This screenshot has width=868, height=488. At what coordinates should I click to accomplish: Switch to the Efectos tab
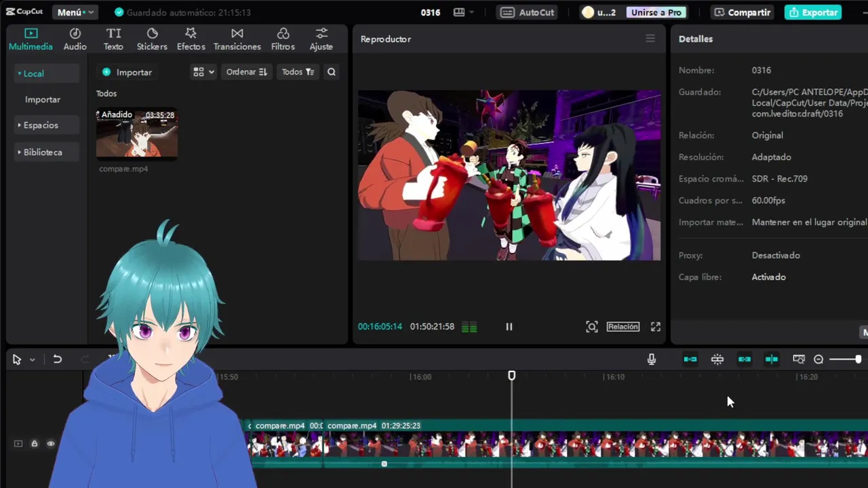[x=191, y=39]
